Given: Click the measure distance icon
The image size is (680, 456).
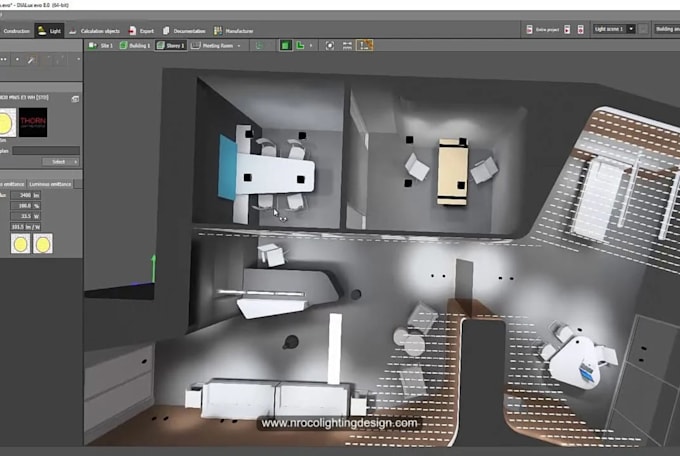Looking at the screenshot, I should point(347,46).
